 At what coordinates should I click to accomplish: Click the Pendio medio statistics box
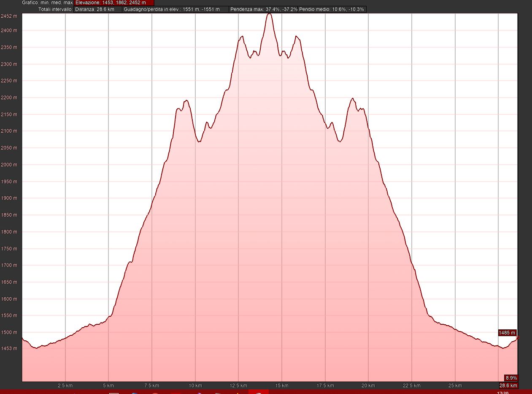coord(332,9)
